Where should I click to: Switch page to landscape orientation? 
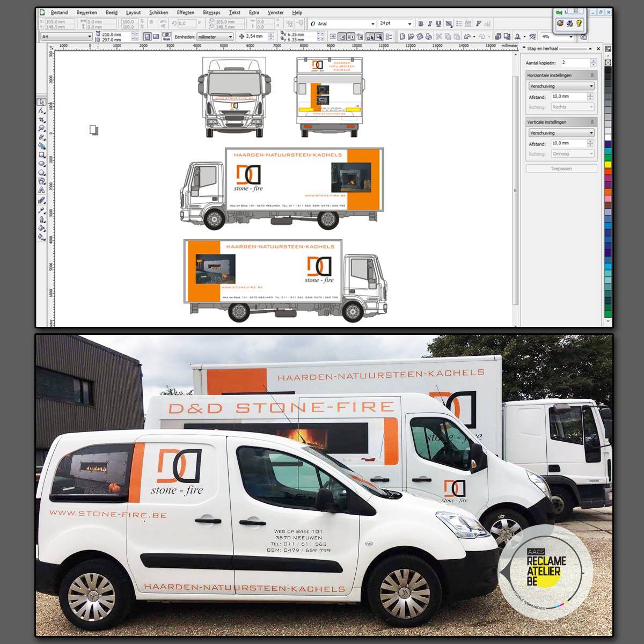coord(156,36)
